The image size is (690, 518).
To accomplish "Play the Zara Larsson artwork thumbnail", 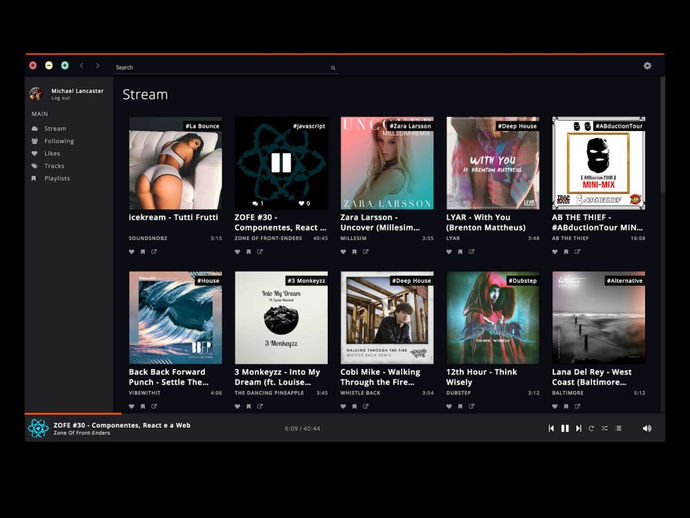I will point(387,163).
